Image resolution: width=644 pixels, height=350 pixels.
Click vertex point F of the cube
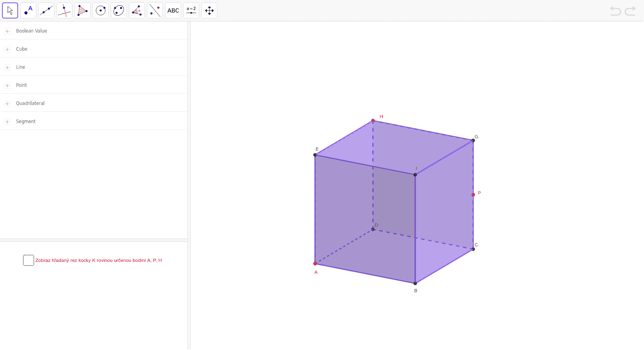click(415, 175)
